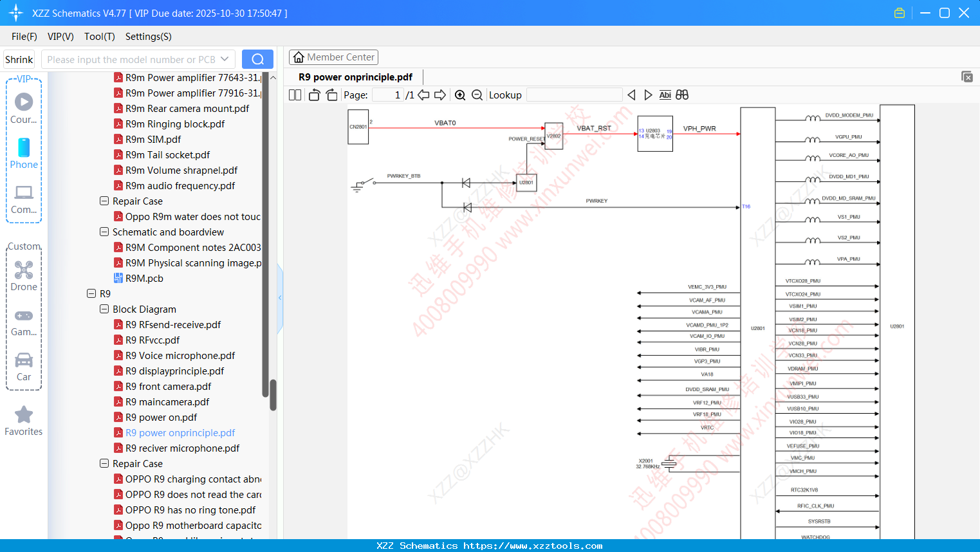Click the Member Center home button

coord(333,57)
